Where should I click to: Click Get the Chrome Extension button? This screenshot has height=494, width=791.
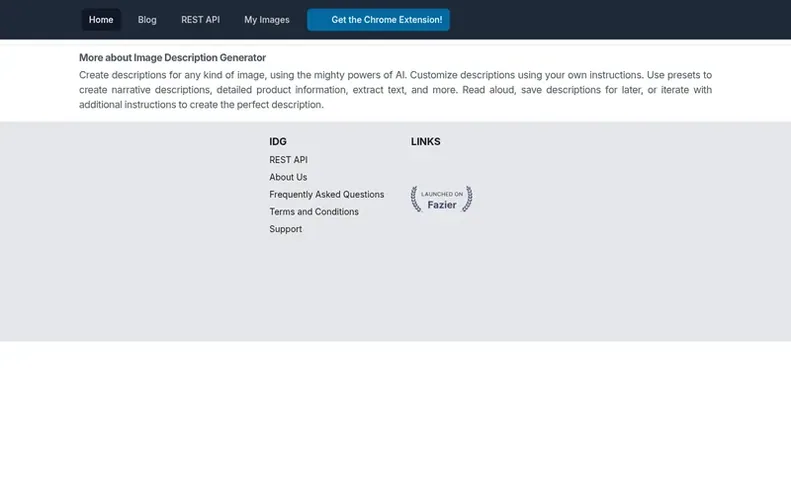click(x=378, y=20)
